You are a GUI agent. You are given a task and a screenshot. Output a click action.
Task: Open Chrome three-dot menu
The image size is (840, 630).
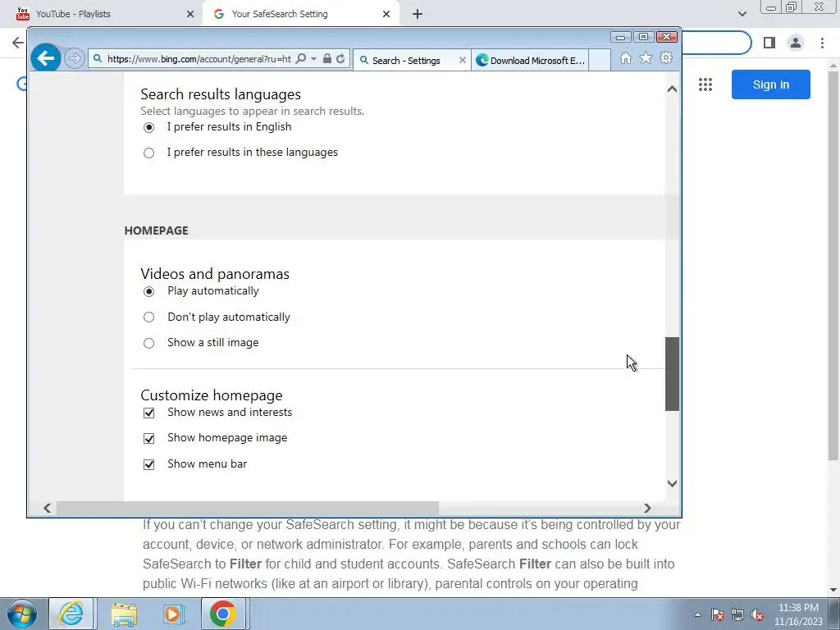[x=822, y=43]
